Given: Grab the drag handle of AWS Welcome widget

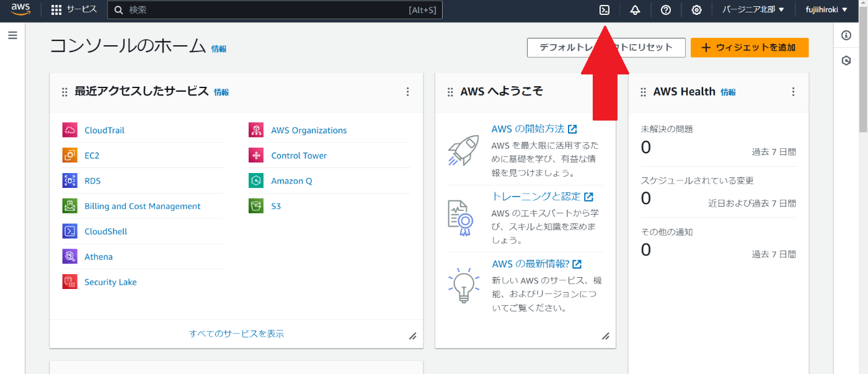Looking at the screenshot, I should [451, 92].
